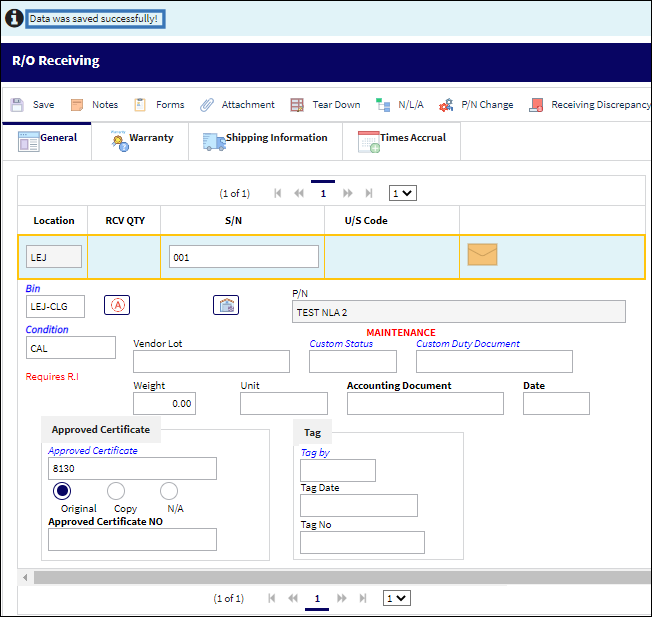
Task: Click the Tag No input field
Action: (x=362, y=543)
